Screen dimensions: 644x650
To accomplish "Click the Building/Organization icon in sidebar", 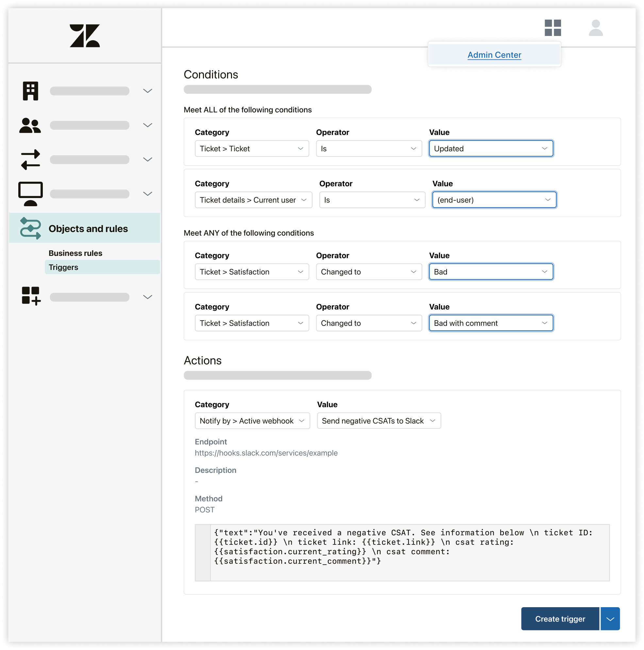I will pos(31,90).
